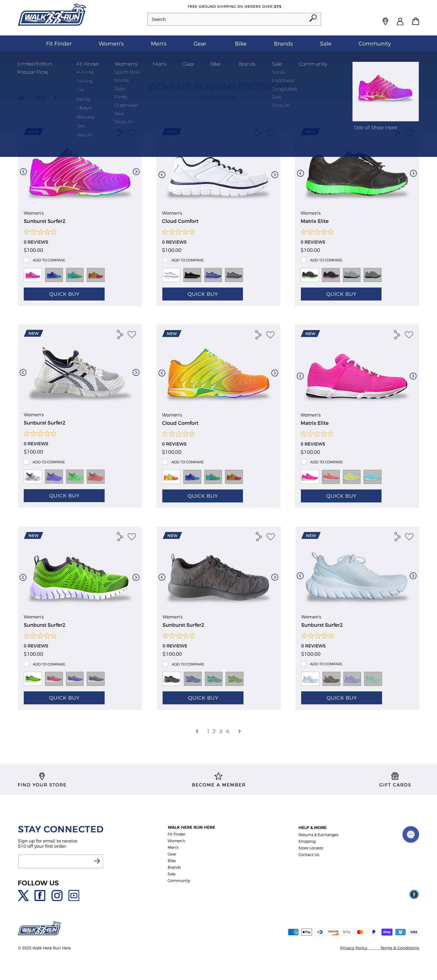Open the Instagram social icon
Screen dimensions: 437x980
click(x=57, y=895)
